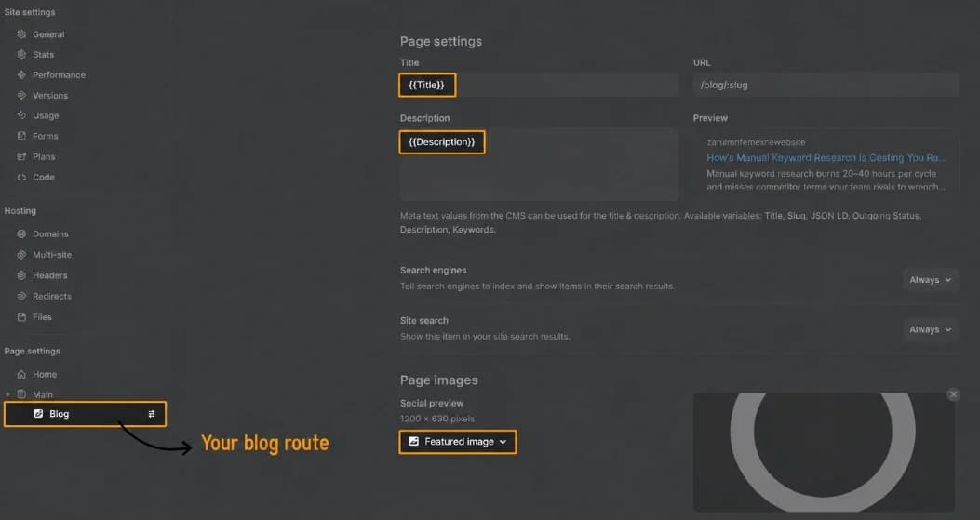Open Search engines Always dropdown

pyautogui.click(x=930, y=280)
